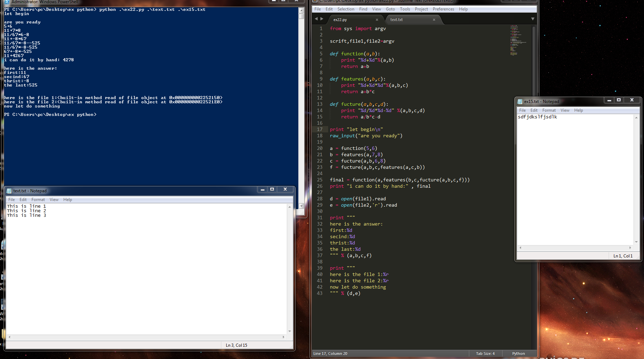Open the View menu in ex15.txt Notepad
The height and width of the screenshot is (359, 644).
point(565,110)
